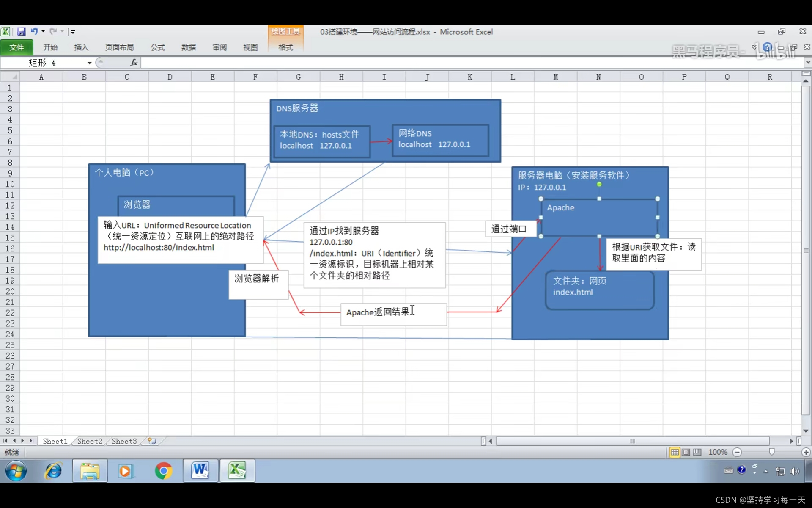Open Google Chrome from the taskbar
812x508 pixels.
pyautogui.click(x=163, y=471)
